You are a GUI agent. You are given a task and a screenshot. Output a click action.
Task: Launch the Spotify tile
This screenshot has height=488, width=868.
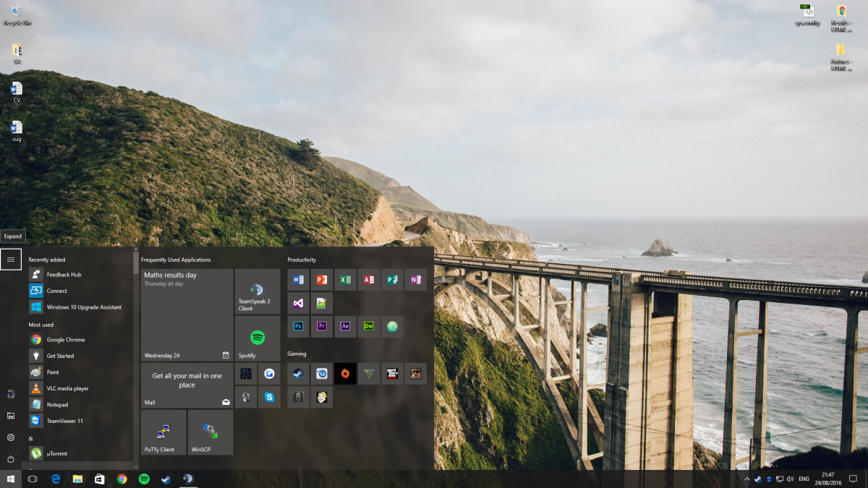pos(258,338)
